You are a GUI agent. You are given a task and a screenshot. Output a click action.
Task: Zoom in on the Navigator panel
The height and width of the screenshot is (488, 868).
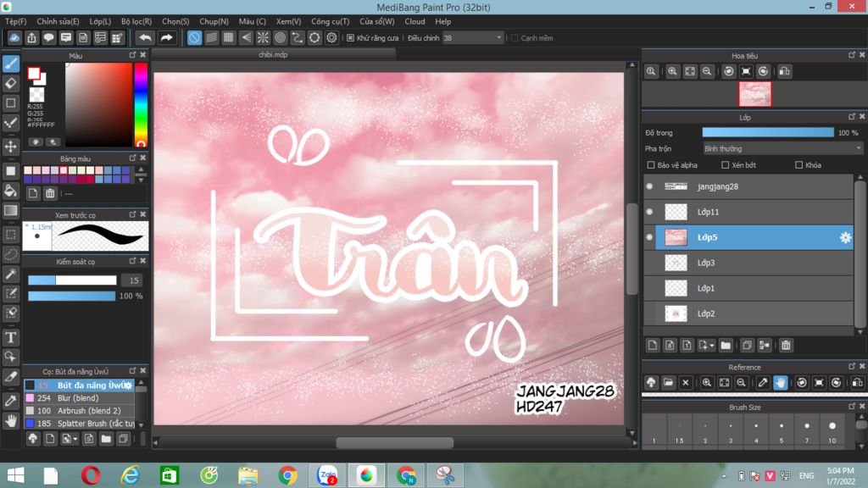click(672, 71)
